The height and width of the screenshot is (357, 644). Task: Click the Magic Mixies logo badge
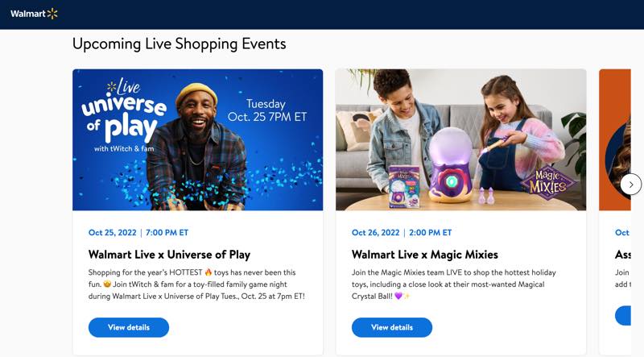(x=548, y=183)
